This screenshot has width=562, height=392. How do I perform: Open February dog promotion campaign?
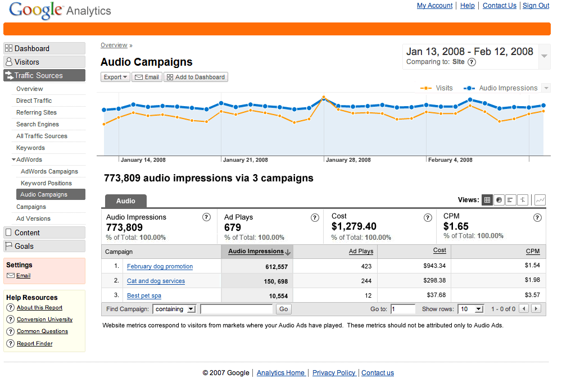[160, 266]
